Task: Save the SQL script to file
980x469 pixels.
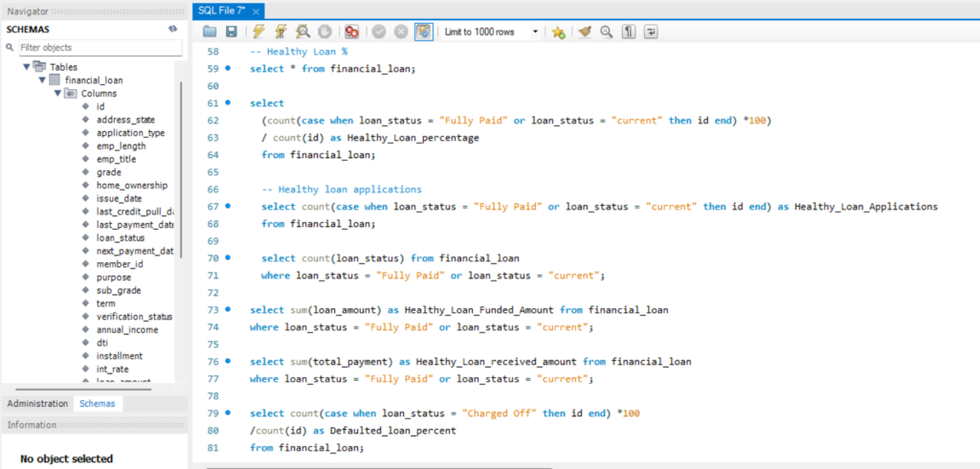Action: (232, 32)
